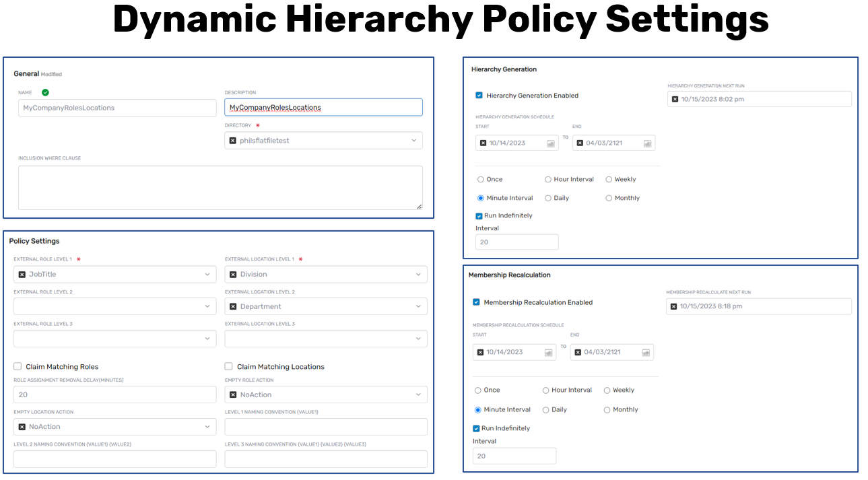The height and width of the screenshot is (480, 868).
Task: Clear Membership Recalculation start date
Action: (x=480, y=352)
